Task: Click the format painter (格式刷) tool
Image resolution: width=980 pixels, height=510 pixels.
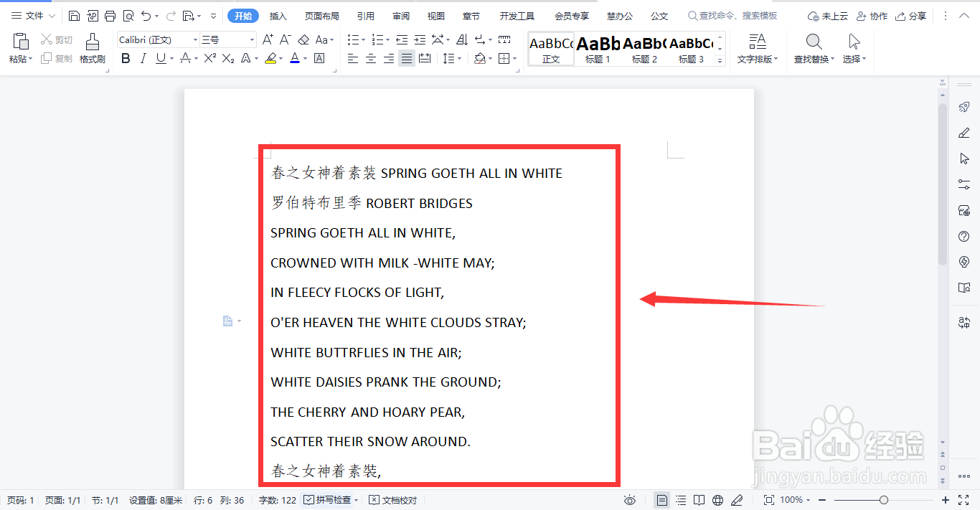Action: 93,48
